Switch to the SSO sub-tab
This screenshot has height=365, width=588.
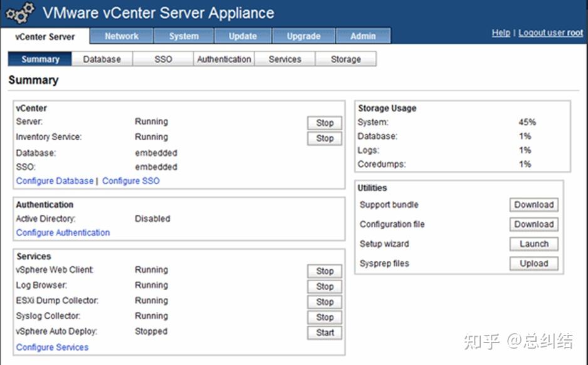pos(163,59)
